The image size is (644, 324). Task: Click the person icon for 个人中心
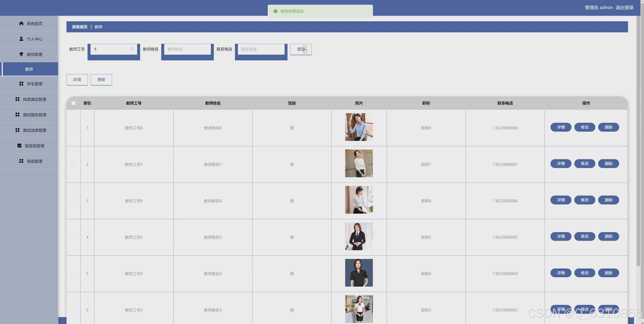point(21,39)
